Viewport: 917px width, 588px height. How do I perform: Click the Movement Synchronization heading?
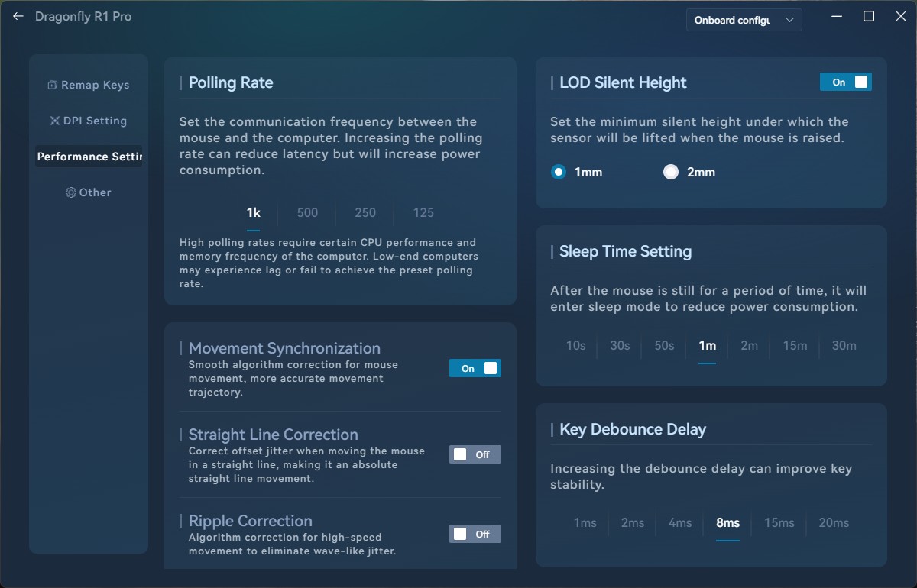(284, 348)
